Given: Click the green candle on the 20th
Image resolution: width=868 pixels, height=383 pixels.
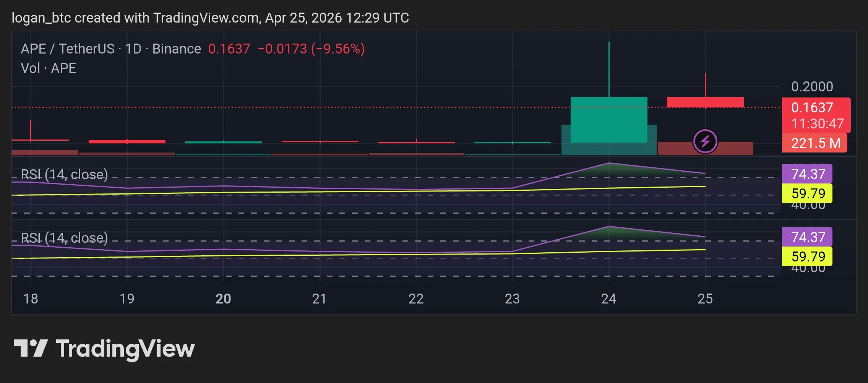Looking at the screenshot, I should coord(223,142).
